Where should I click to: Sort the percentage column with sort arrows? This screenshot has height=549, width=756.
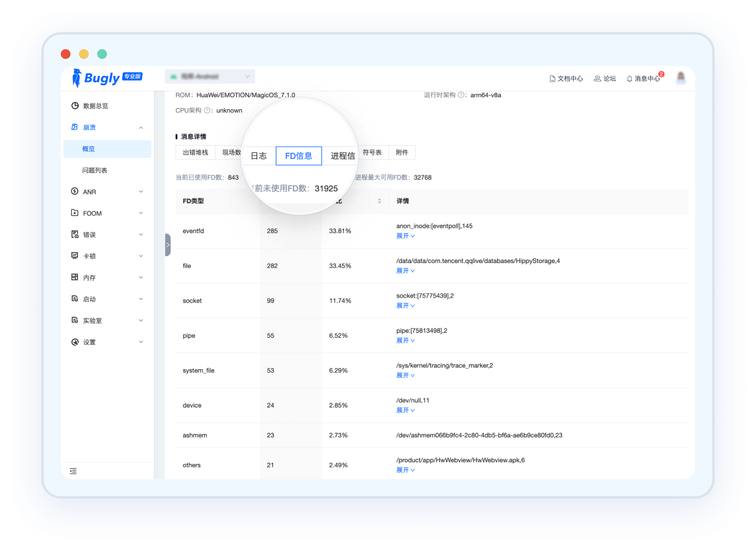[379, 201]
